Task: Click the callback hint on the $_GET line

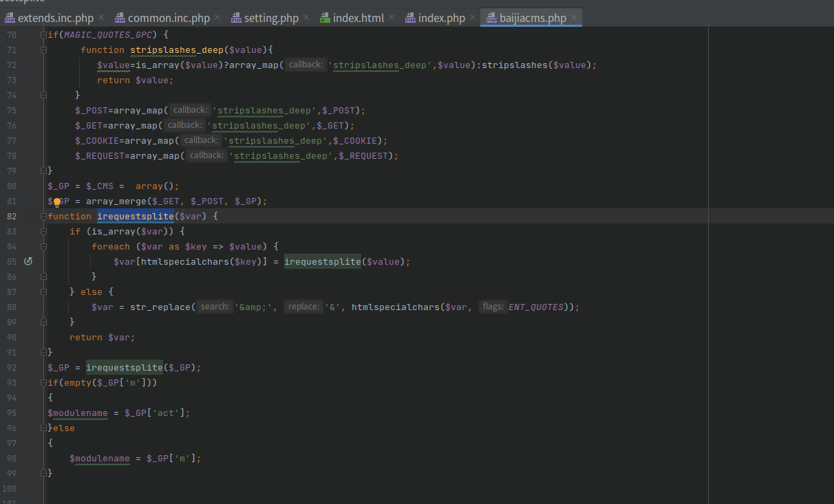Action: click(184, 125)
